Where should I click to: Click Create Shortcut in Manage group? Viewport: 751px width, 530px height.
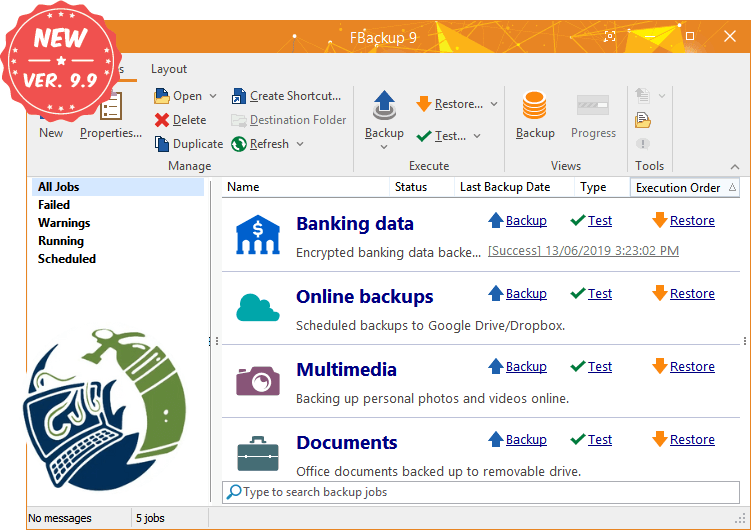click(x=286, y=96)
